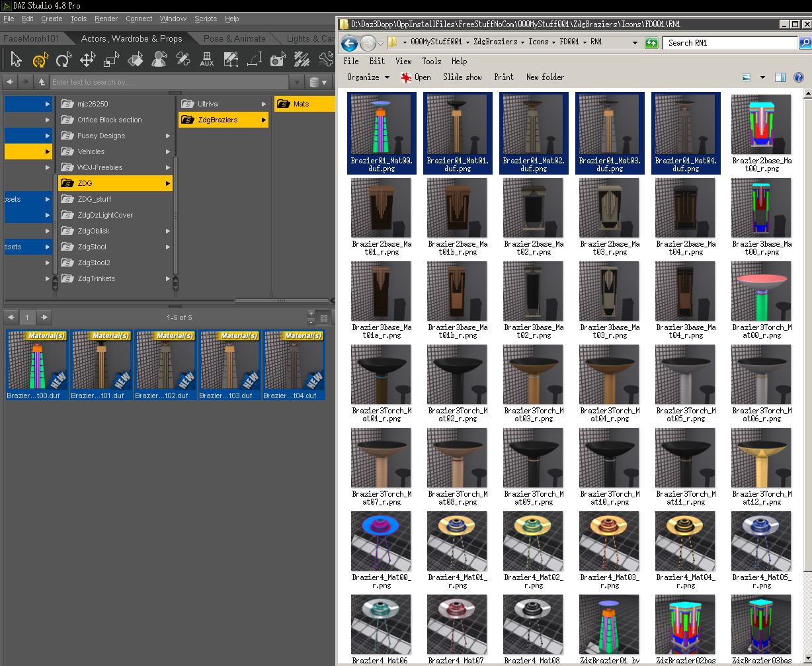Select Brazier t00.duf material thumbnail in DAZ
This screenshot has width=812, height=666.
click(36, 365)
